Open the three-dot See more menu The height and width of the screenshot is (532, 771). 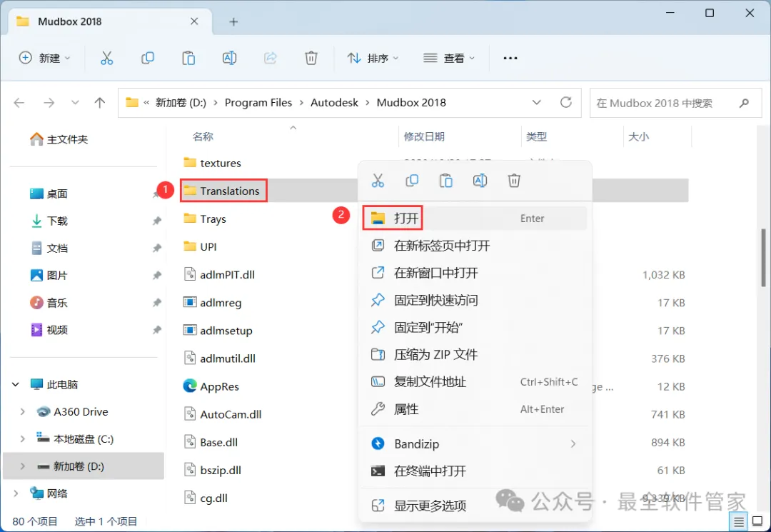click(510, 58)
